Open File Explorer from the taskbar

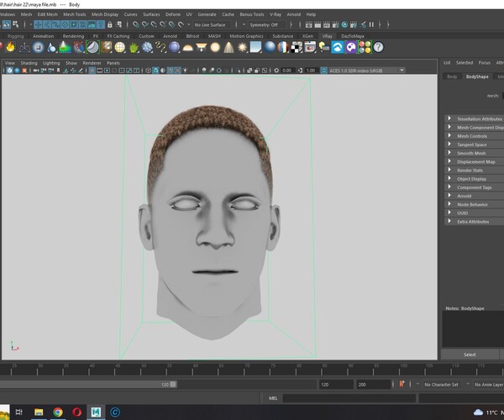pos(39,412)
